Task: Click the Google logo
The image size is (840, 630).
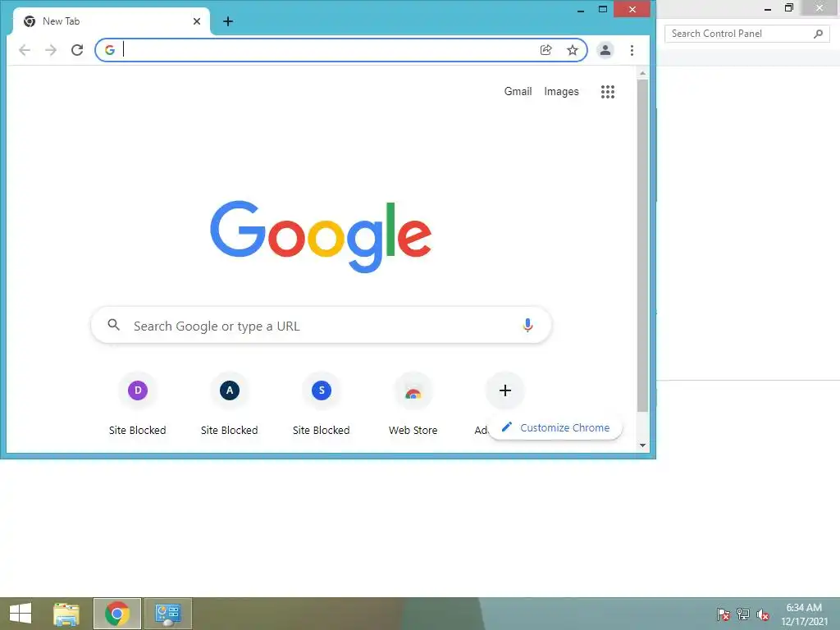Action: coord(321,236)
